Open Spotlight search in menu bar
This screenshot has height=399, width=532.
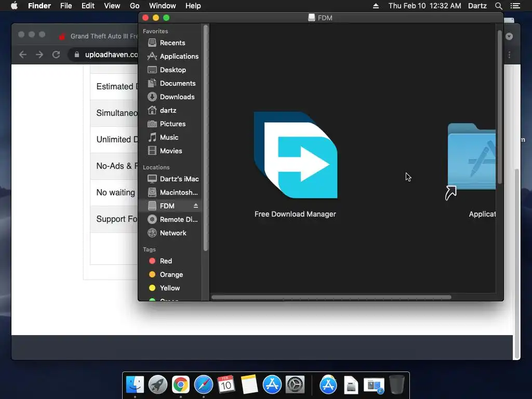pos(498,6)
